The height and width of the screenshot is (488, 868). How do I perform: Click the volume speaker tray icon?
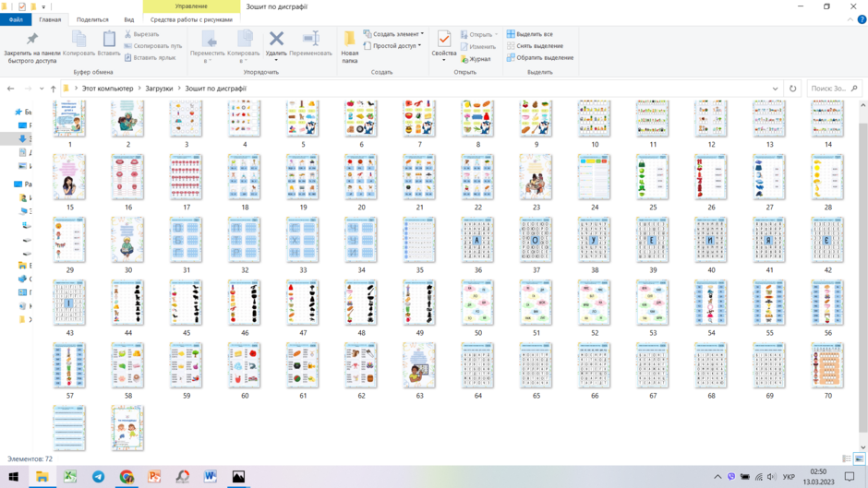tap(772, 476)
